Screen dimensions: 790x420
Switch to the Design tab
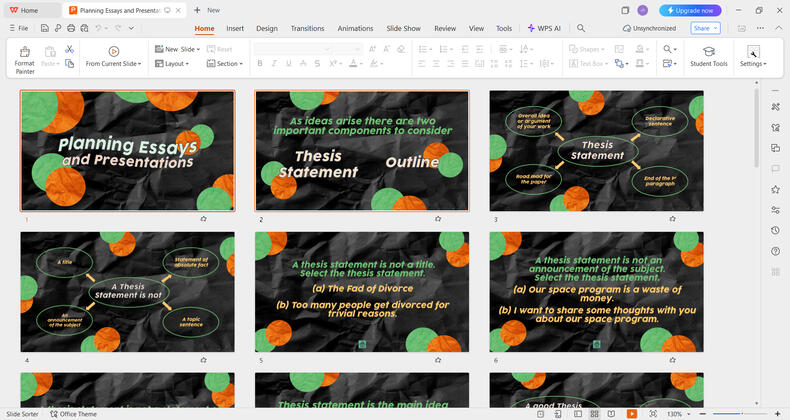click(x=267, y=28)
